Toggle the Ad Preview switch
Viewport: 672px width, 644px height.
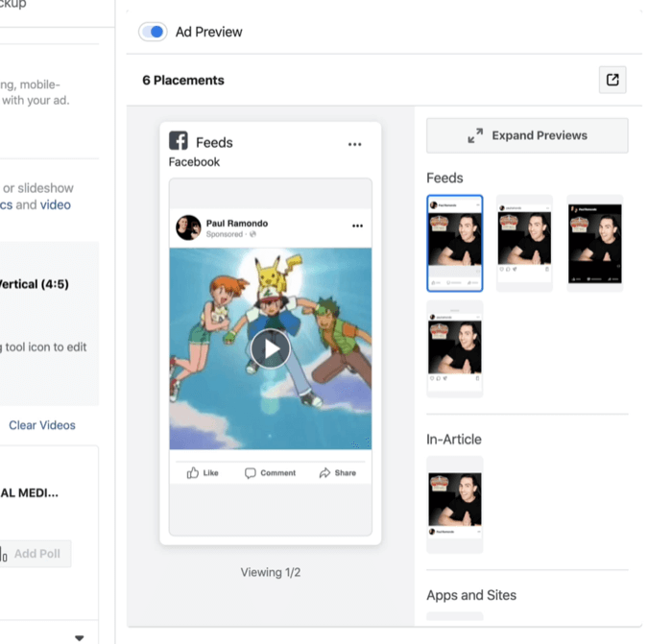point(153,32)
